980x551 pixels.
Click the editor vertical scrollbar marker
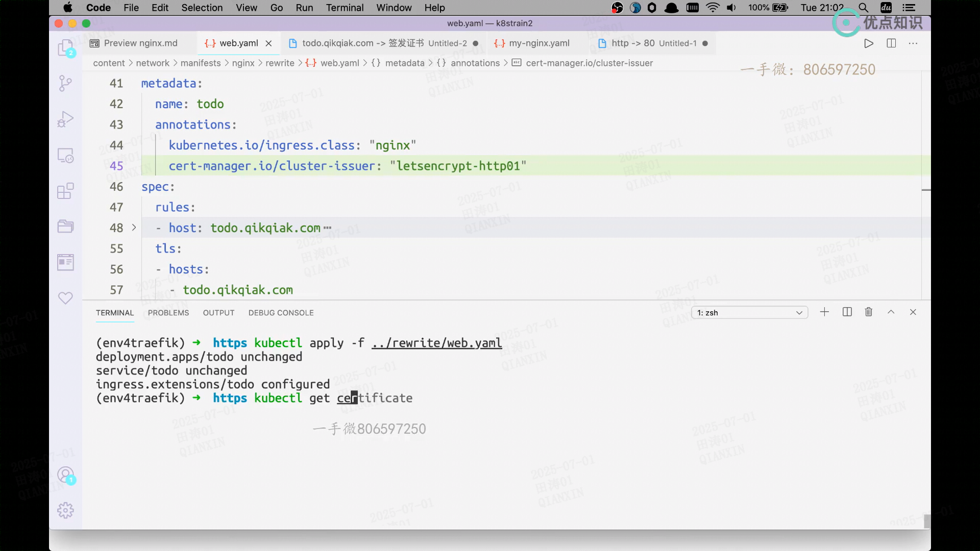(x=926, y=190)
